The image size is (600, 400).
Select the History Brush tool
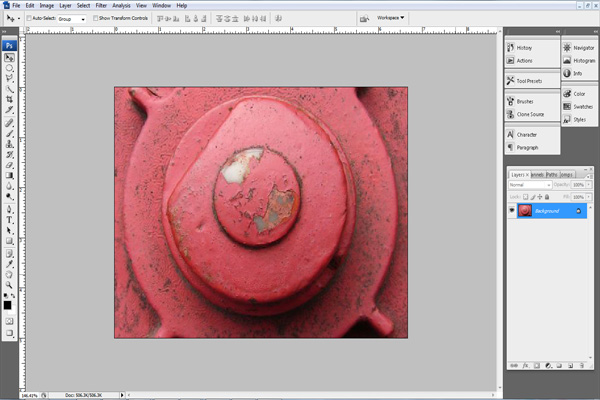coord(9,155)
